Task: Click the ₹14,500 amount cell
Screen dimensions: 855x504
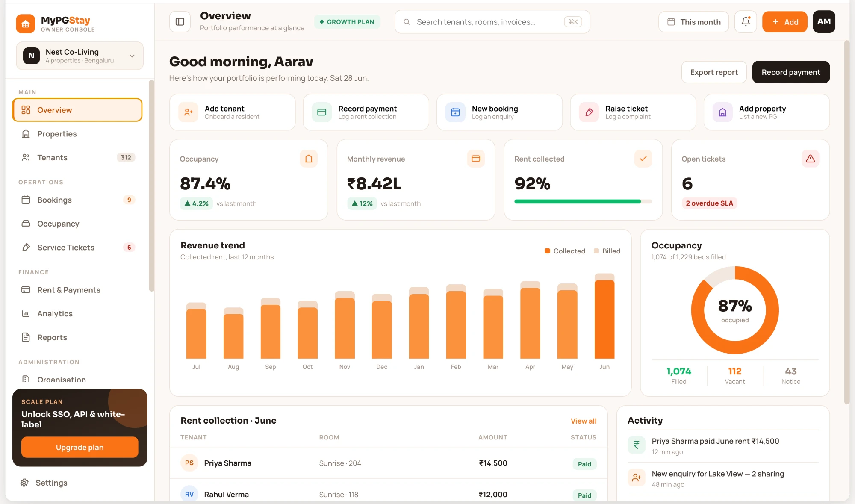Action: [x=492, y=463]
